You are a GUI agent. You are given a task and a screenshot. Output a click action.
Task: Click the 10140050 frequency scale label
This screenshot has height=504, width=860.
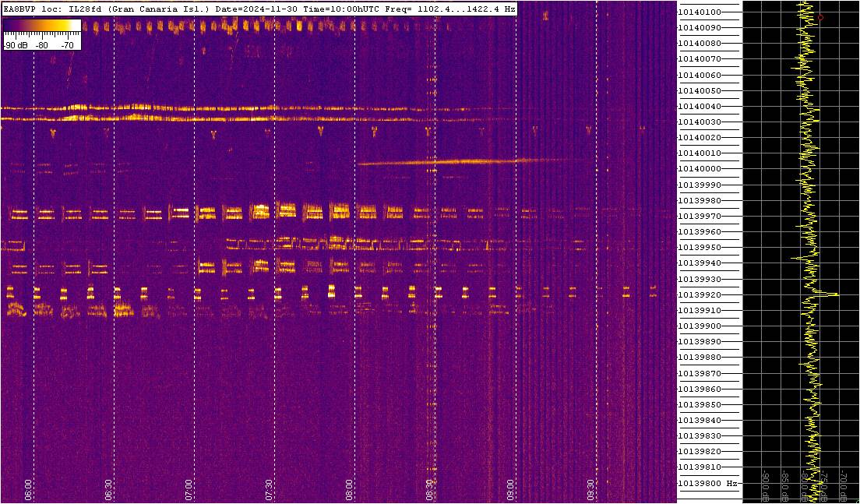(700, 90)
